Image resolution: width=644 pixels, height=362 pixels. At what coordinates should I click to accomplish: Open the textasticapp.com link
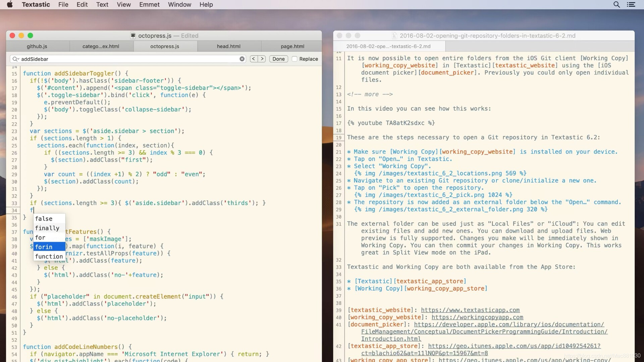point(470,310)
